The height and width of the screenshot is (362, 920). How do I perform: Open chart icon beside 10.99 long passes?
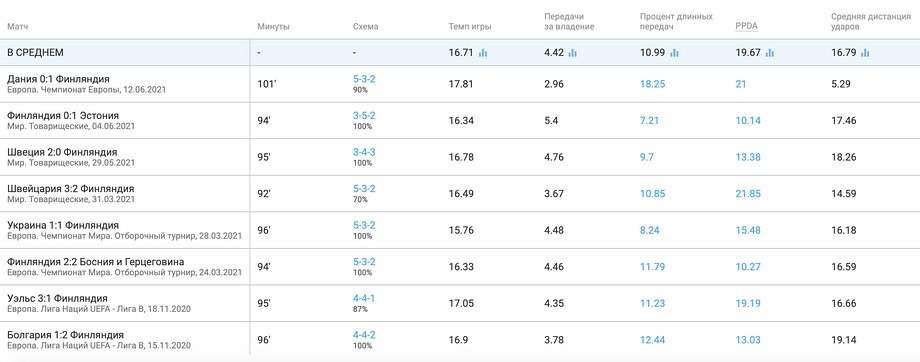[674, 53]
